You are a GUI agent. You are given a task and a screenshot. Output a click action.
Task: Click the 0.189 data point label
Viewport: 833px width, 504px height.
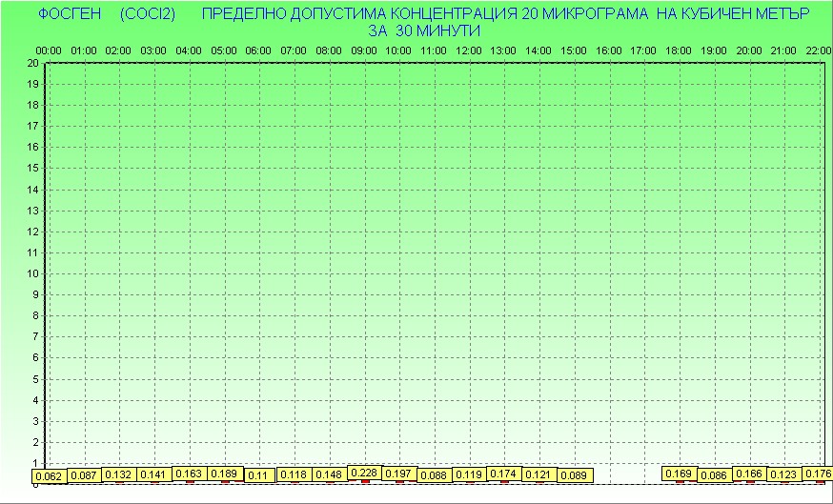click(x=224, y=474)
